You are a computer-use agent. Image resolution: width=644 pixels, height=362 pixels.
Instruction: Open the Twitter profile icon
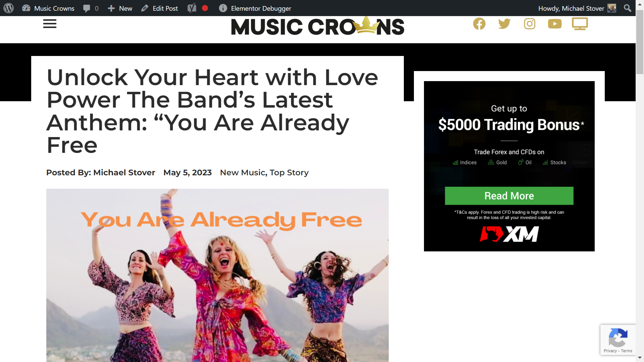tap(504, 24)
